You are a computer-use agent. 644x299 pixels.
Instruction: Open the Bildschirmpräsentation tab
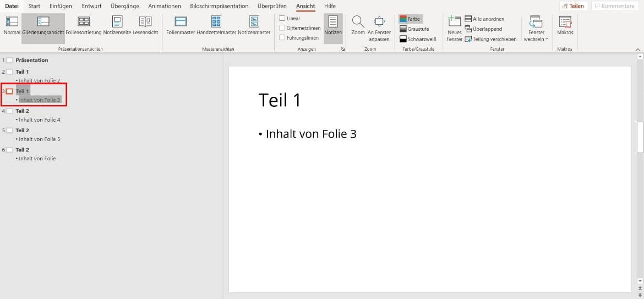[219, 6]
